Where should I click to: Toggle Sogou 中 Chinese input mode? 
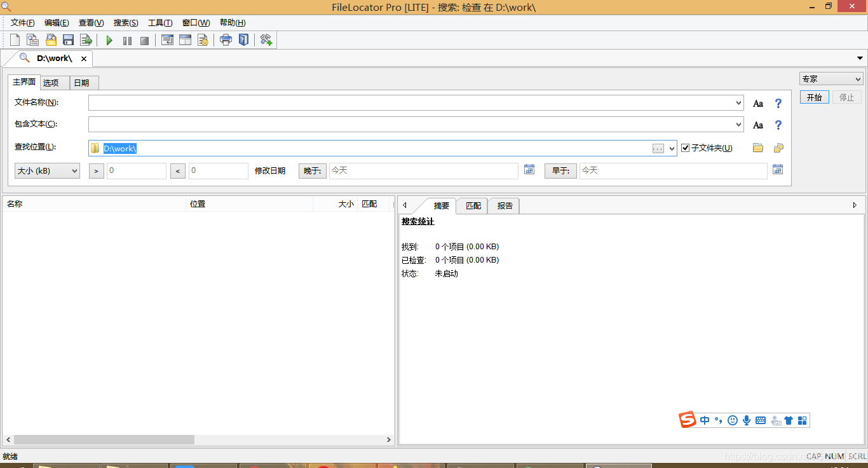(x=705, y=420)
